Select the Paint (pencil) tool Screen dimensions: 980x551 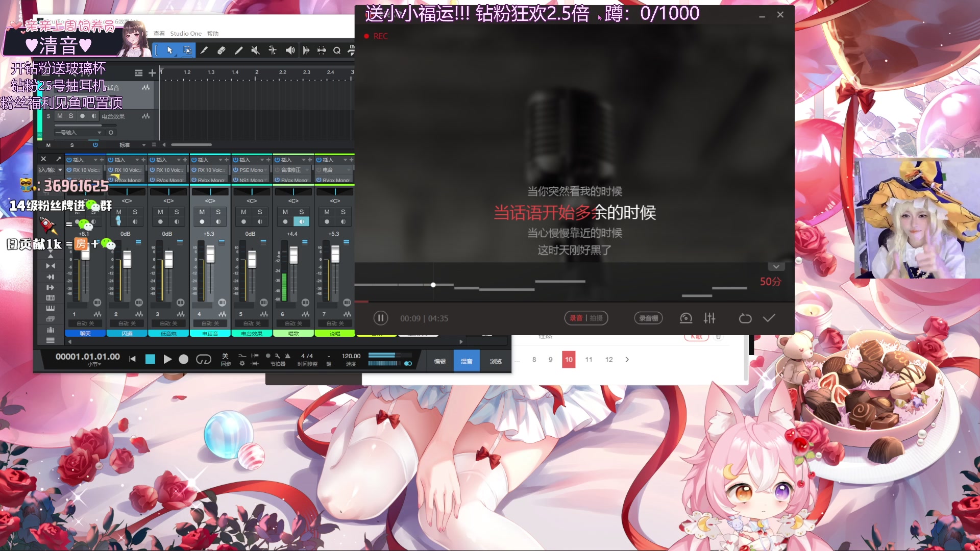(x=238, y=50)
